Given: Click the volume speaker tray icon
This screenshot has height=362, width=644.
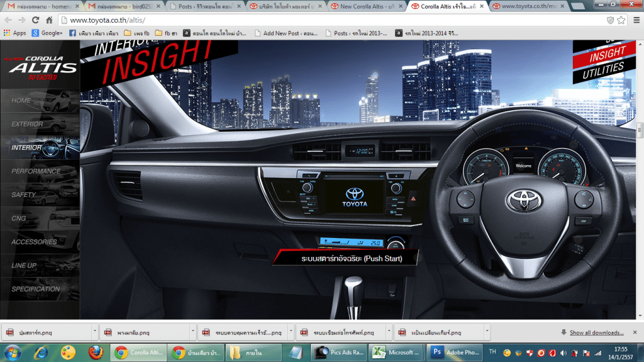Looking at the screenshot, I should tap(563, 353).
